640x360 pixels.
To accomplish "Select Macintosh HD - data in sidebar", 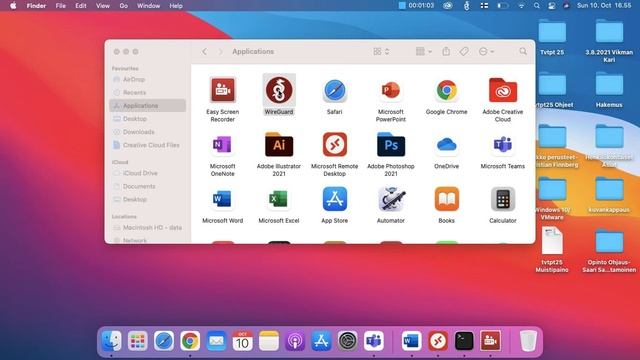I will click(148, 227).
